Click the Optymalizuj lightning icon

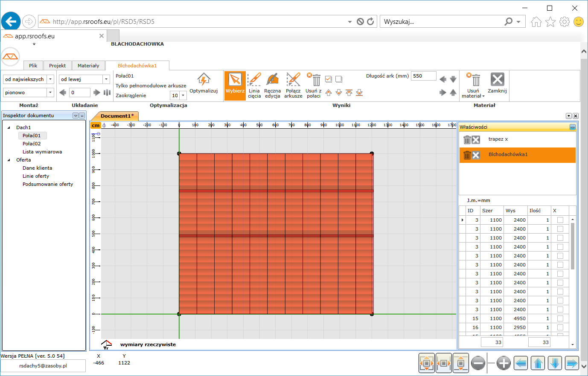[204, 80]
